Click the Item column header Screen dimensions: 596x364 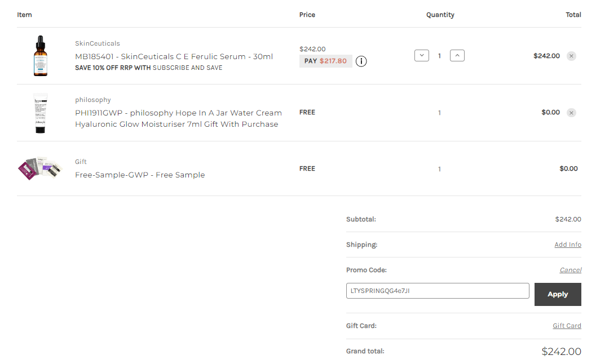(24, 15)
